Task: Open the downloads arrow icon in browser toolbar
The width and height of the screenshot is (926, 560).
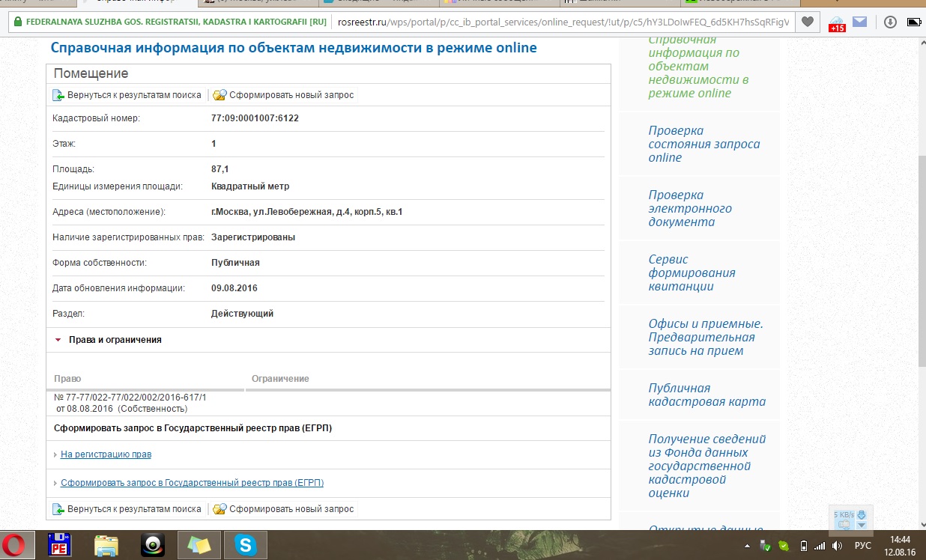Action: (890, 22)
